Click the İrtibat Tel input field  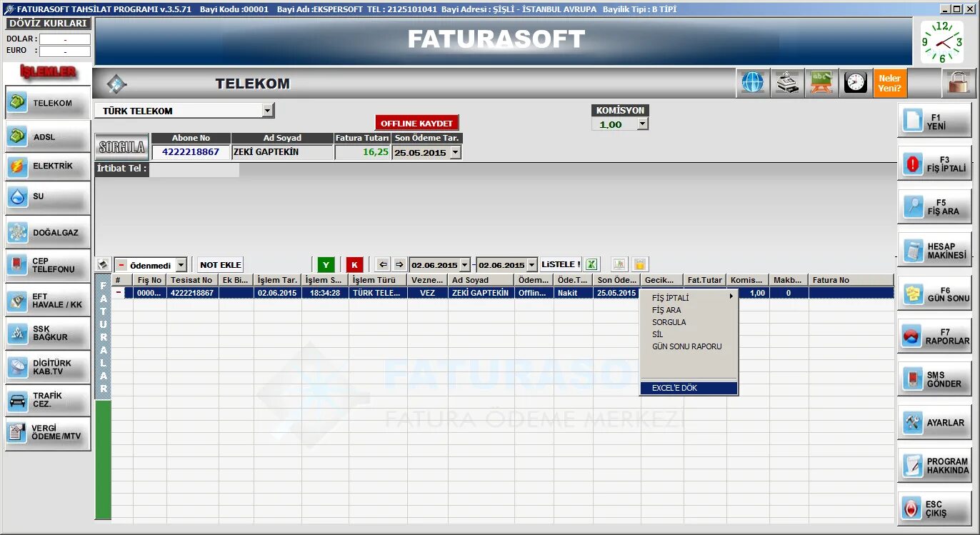tap(194, 169)
